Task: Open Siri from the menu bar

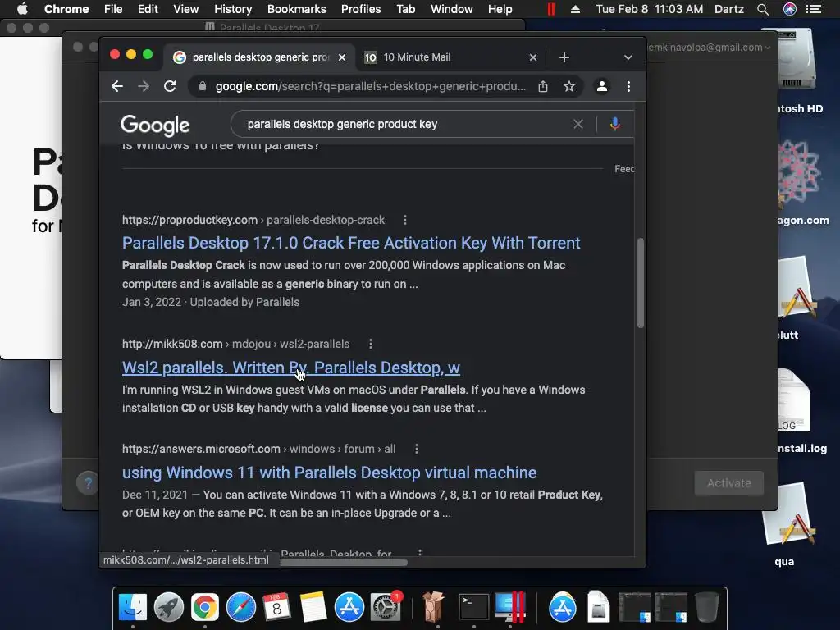Action: click(790, 9)
